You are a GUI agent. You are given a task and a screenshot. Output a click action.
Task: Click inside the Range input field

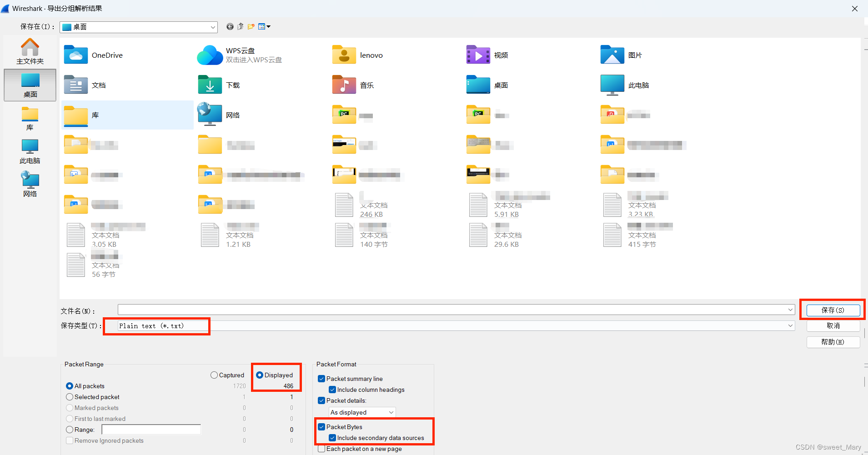(151, 430)
